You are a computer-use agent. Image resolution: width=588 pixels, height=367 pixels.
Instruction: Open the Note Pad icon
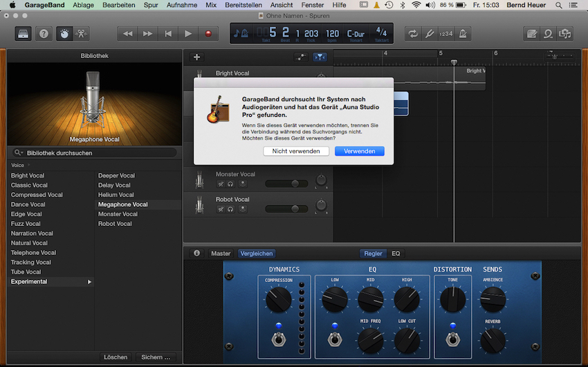click(532, 34)
